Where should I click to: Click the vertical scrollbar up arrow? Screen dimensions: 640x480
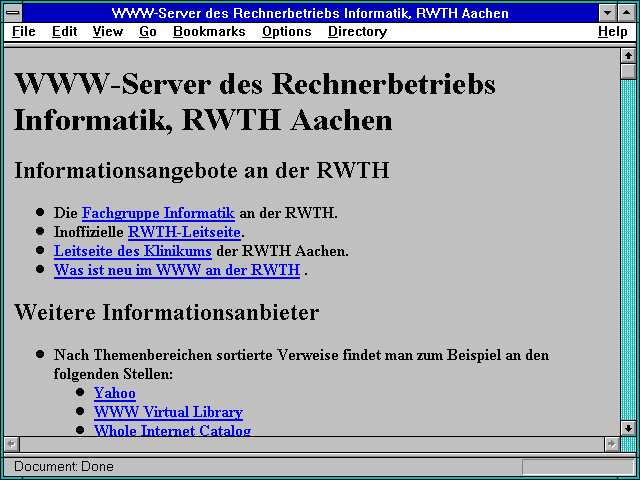click(x=628, y=56)
